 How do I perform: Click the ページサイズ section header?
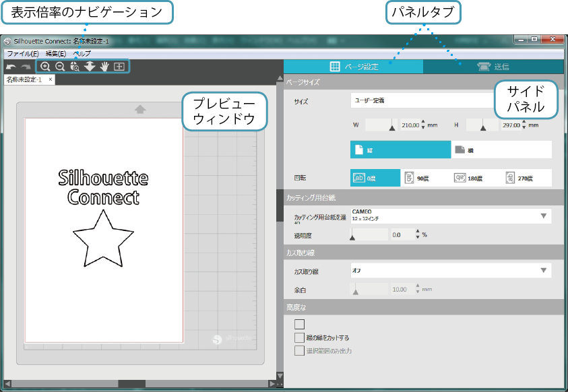point(424,82)
